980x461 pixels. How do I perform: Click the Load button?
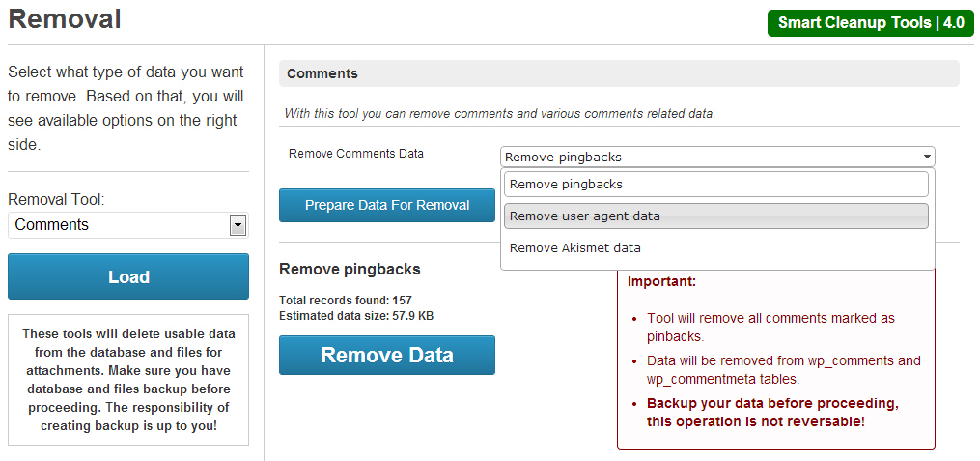pyautogui.click(x=128, y=276)
